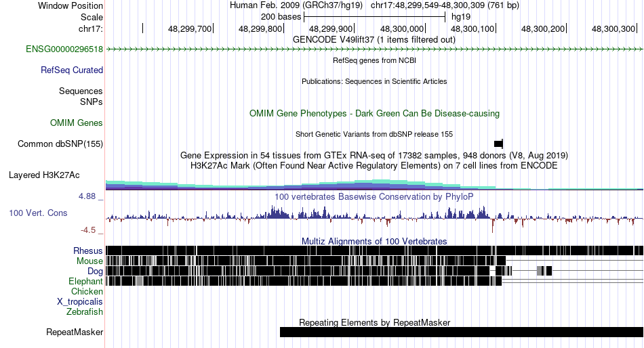This screenshot has width=644, height=348.
Task: Click the 48,300,100 ruler position
Action: pyautogui.click(x=472, y=28)
